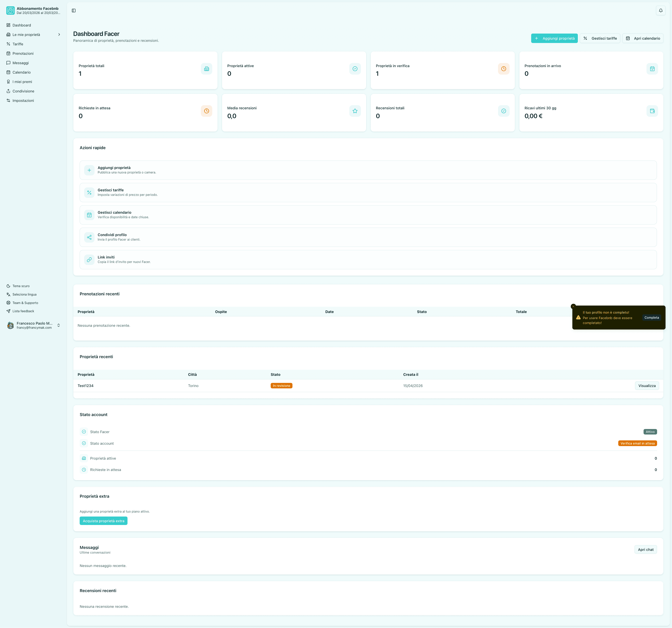The image size is (672, 628).
Task: Open Lista feedback
Action: 33,311
